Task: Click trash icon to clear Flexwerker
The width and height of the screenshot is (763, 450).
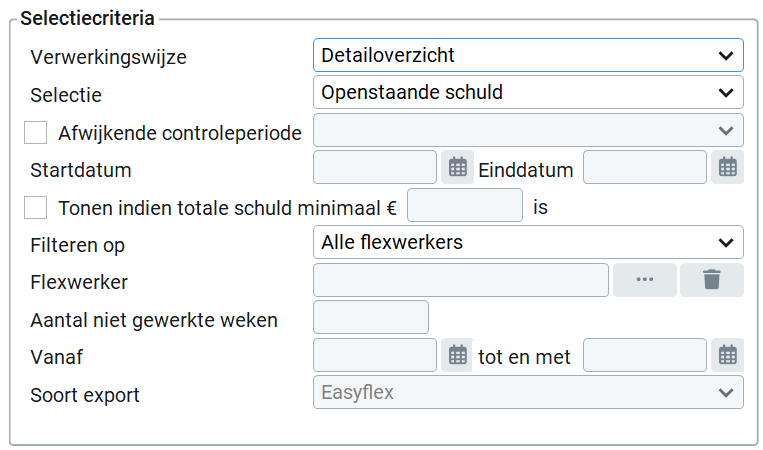Action: 711,280
